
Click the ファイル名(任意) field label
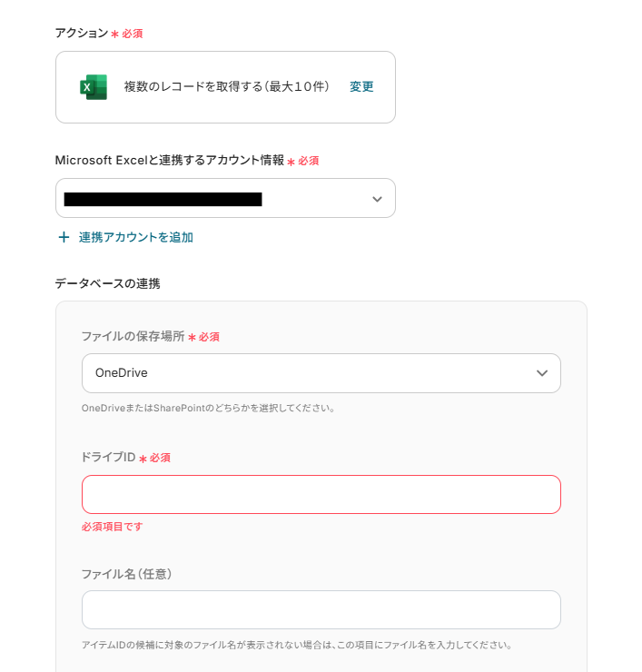126,574
